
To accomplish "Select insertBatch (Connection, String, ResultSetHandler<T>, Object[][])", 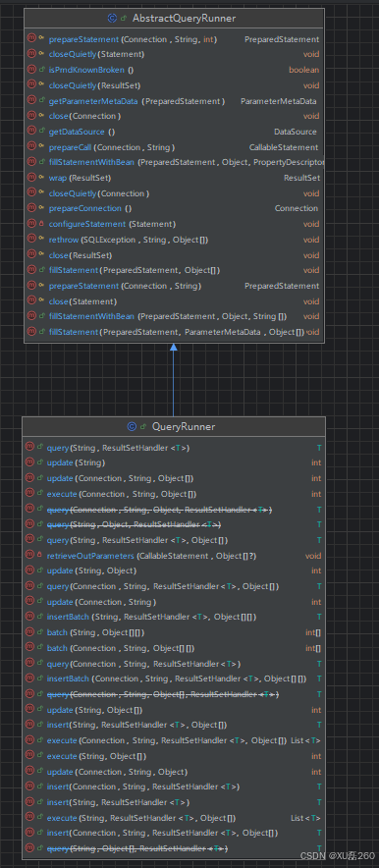I will 177,678.
